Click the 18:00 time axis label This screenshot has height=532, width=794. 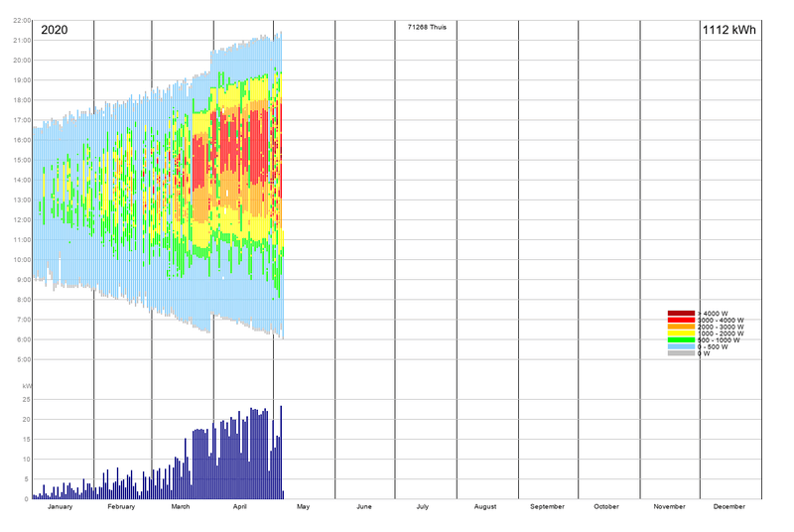(x=22, y=100)
